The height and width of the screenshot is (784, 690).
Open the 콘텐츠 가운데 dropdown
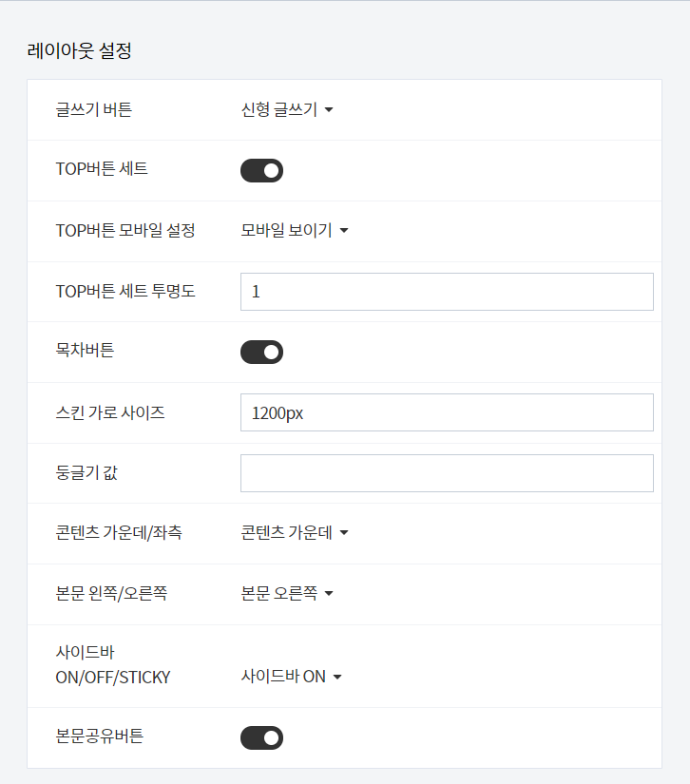click(x=295, y=532)
